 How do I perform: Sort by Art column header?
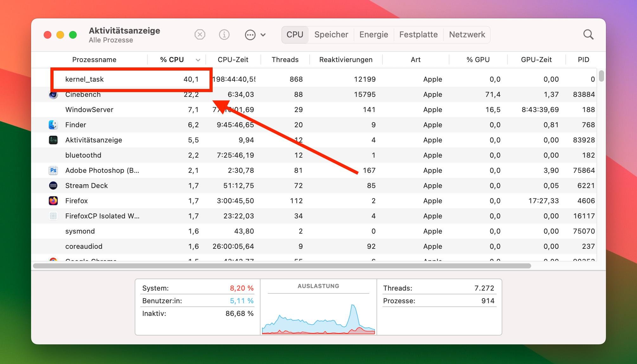[x=415, y=60]
